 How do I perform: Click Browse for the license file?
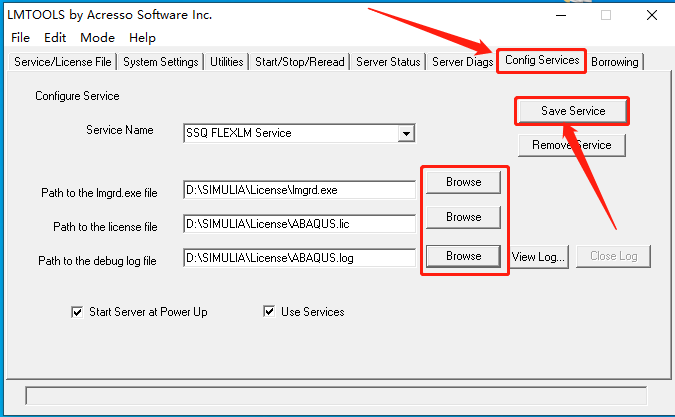pos(463,217)
